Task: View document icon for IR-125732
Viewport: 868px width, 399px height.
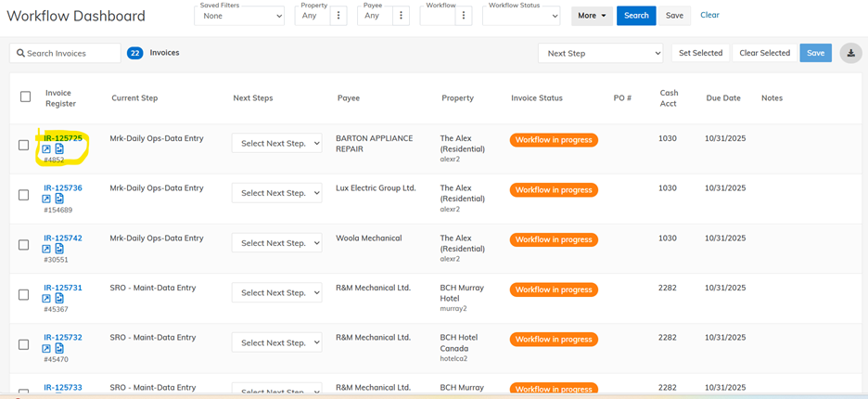Action: point(59,348)
